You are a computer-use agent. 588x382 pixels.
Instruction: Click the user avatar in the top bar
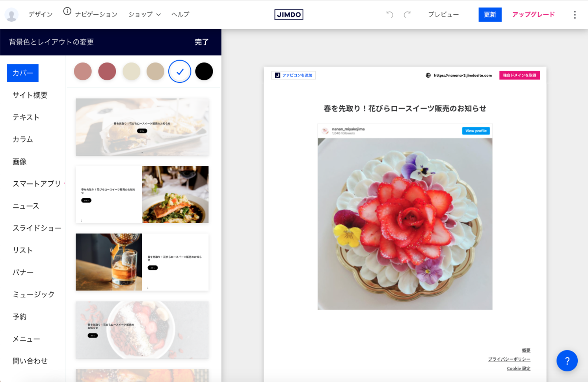point(11,14)
